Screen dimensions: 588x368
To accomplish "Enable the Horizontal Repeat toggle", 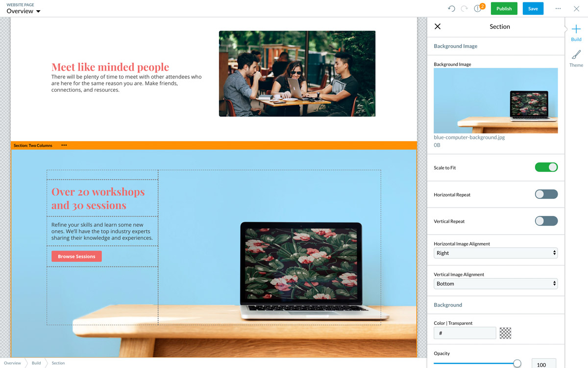I will tap(546, 194).
